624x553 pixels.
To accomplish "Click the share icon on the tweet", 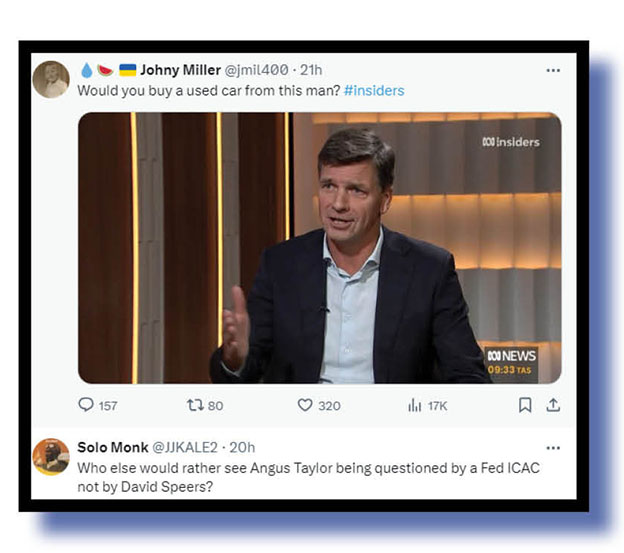I will [553, 405].
